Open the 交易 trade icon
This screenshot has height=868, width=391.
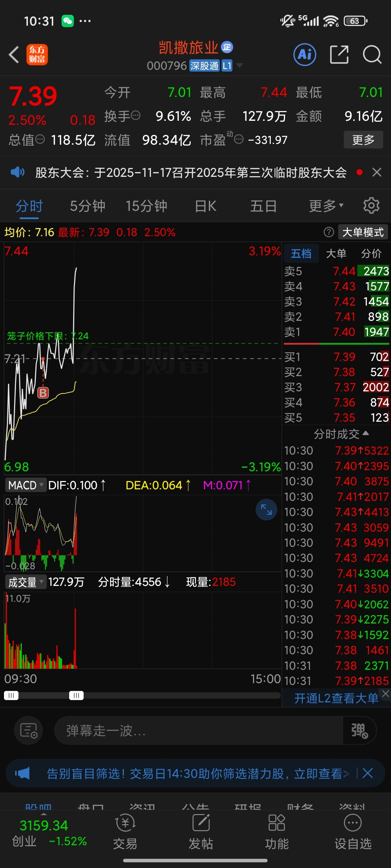tap(125, 832)
